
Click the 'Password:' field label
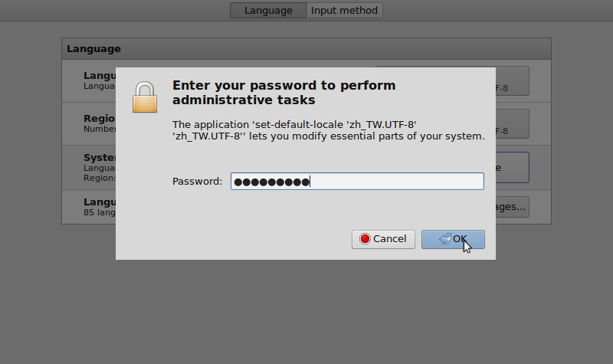197,182
